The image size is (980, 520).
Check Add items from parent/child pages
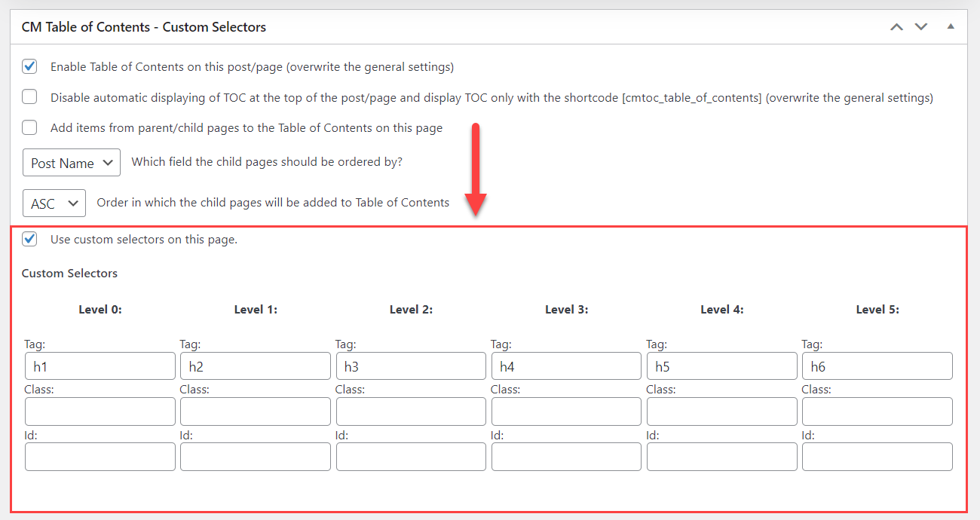(29, 127)
